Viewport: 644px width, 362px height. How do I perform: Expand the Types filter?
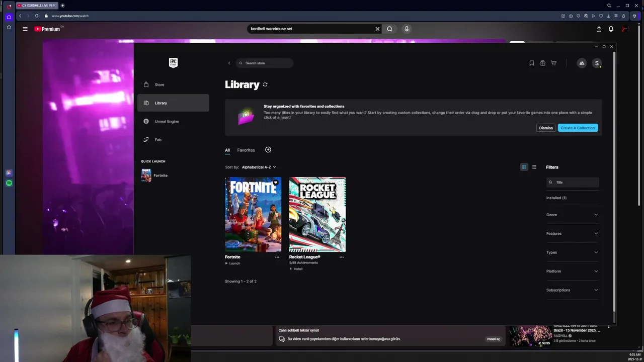[x=573, y=252]
